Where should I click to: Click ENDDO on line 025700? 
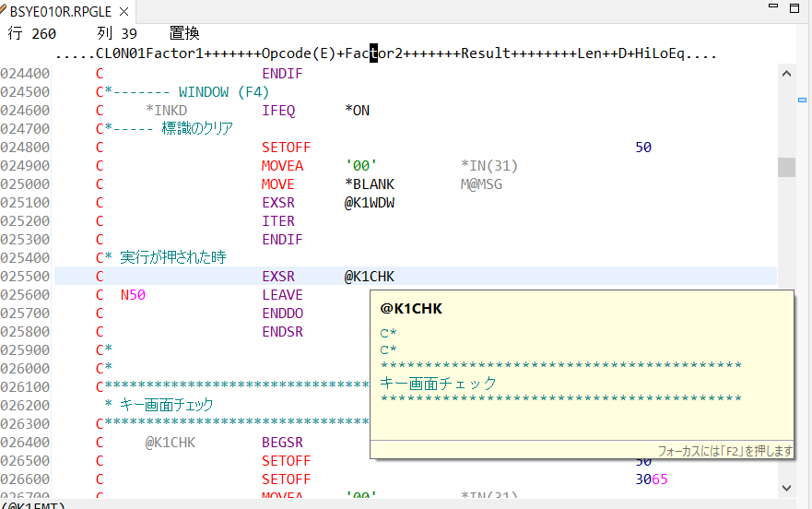[282, 314]
